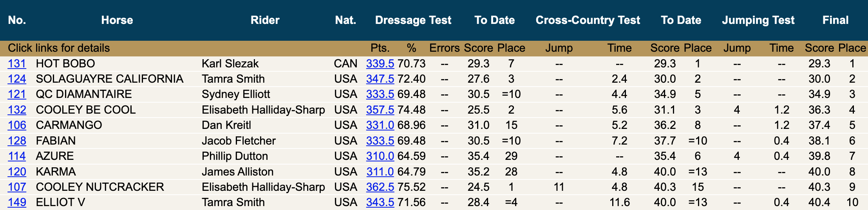Click entry number 149 link
Image resolution: width=868 pixels, height=210 pixels.
click(x=17, y=202)
